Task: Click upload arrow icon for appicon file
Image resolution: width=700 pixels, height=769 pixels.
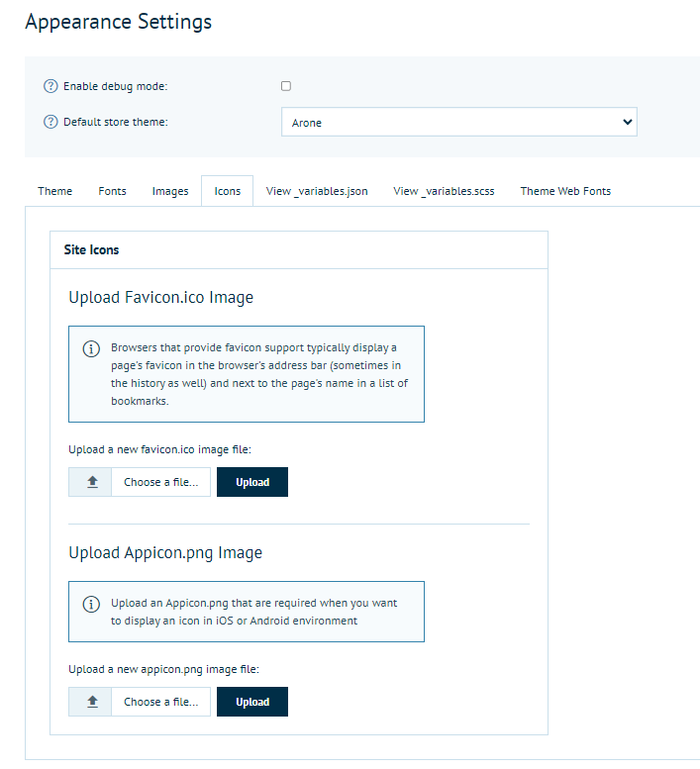Action: pyautogui.click(x=93, y=702)
